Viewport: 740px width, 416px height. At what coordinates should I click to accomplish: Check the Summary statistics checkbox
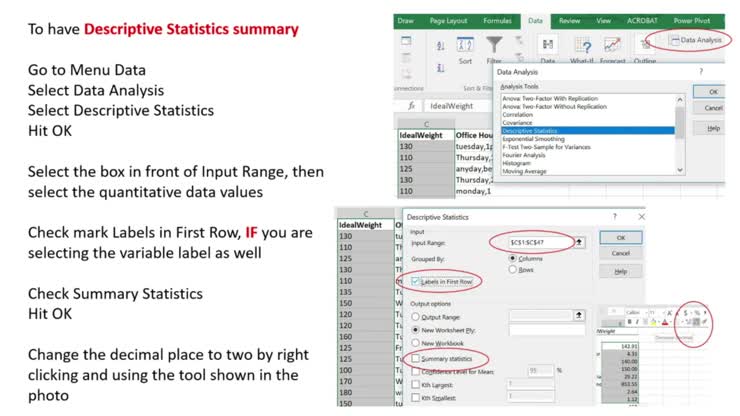415,358
